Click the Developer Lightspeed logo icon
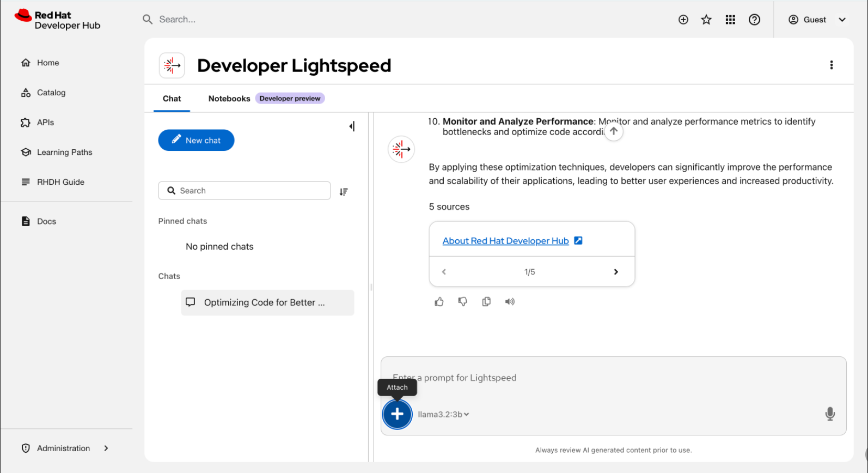Image resolution: width=868 pixels, height=473 pixels. [x=172, y=65]
